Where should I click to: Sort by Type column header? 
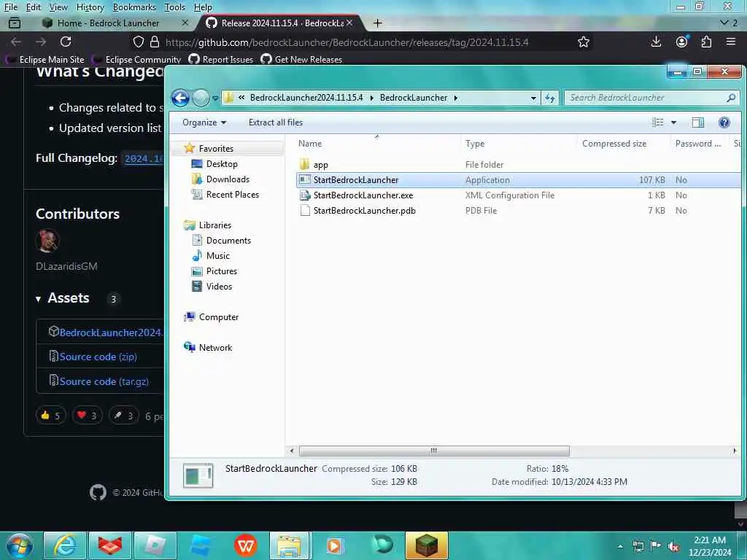point(474,144)
